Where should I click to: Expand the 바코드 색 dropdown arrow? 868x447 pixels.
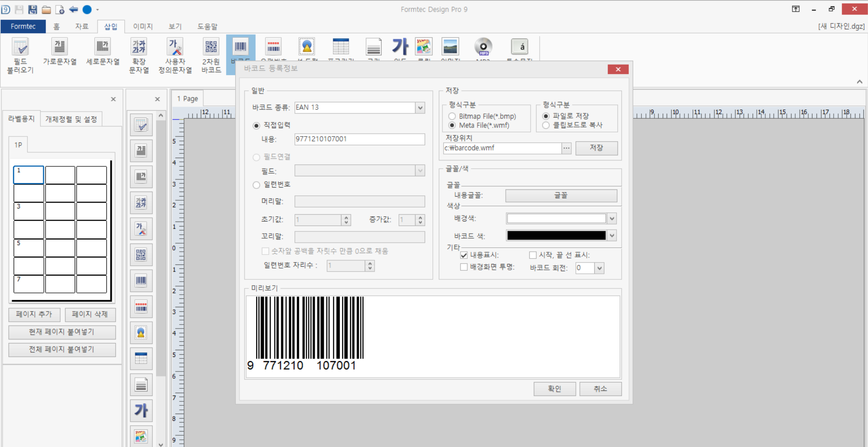pyautogui.click(x=612, y=235)
